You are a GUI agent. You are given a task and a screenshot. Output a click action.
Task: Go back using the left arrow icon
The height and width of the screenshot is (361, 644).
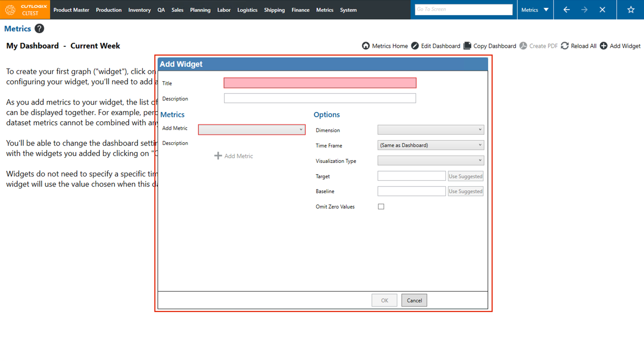tap(566, 10)
